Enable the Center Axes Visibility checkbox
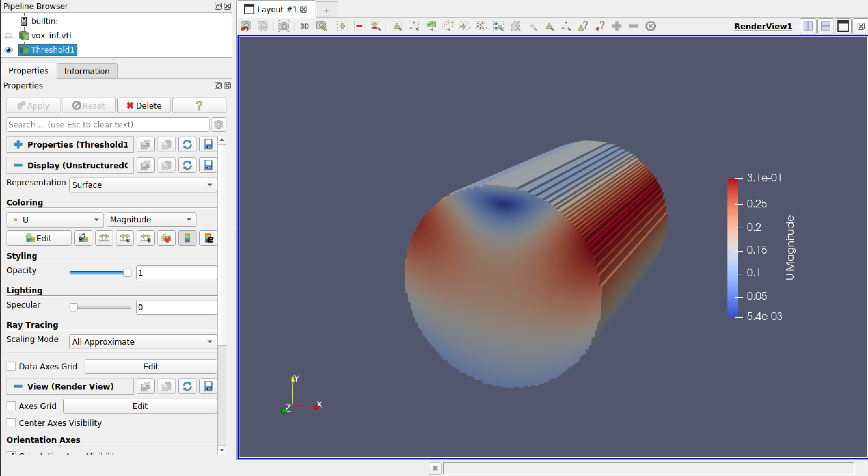The height and width of the screenshot is (476, 868). point(11,423)
